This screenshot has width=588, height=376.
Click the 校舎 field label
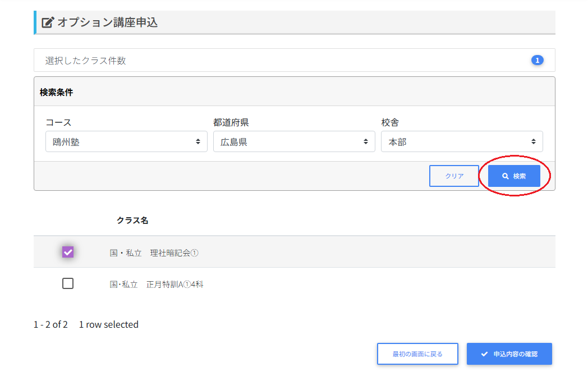point(390,122)
